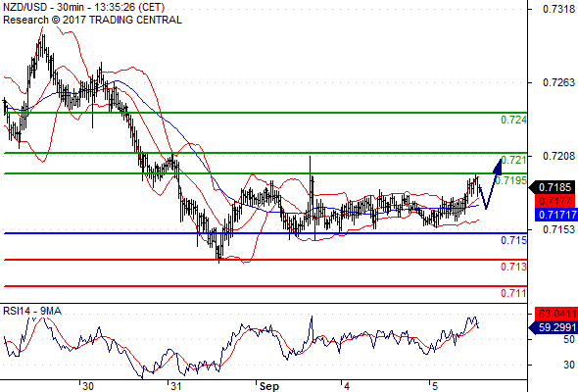578x392 pixels.
Task: Click the red 63.0411 RSI value tag
Action: [x=556, y=314]
